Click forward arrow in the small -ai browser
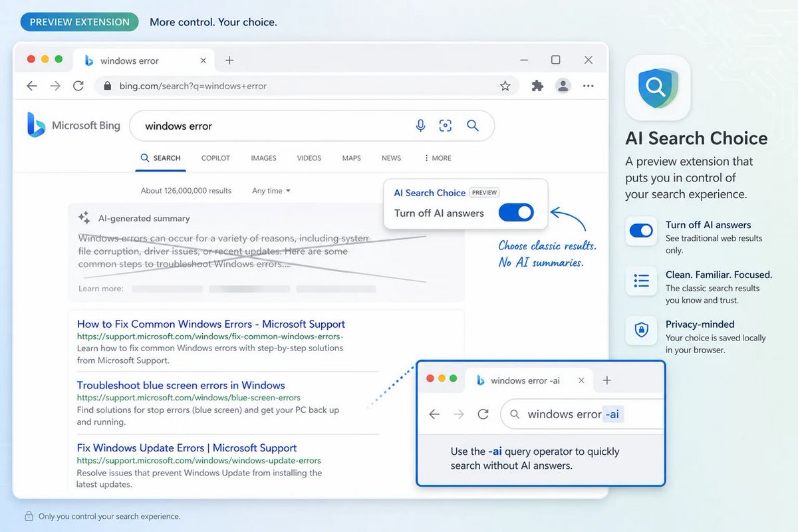 tap(459, 414)
